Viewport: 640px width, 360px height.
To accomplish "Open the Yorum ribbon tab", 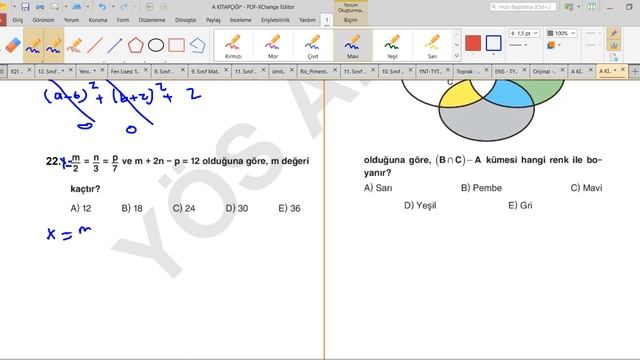I will click(x=71, y=20).
